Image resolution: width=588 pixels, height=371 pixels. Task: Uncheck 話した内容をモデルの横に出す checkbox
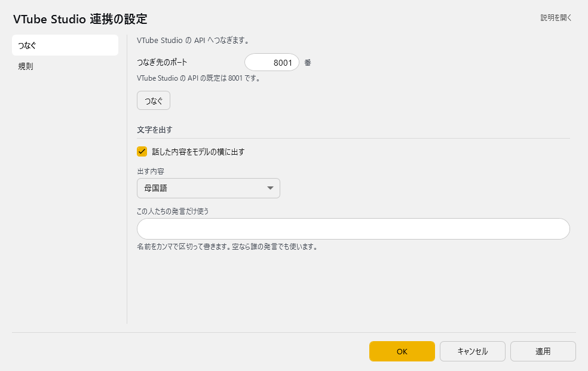point(142,151)
